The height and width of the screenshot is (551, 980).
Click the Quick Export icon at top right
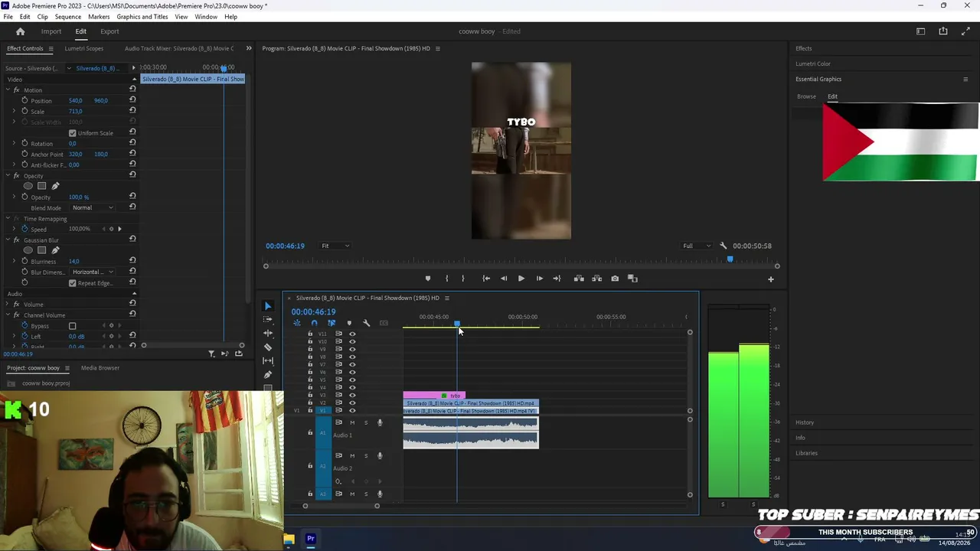[943, 31]
